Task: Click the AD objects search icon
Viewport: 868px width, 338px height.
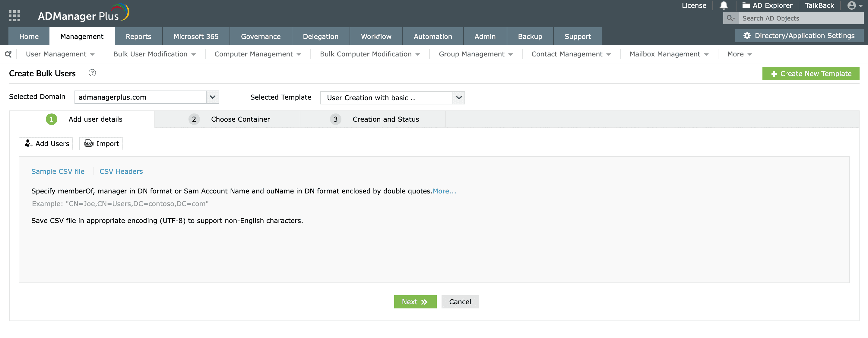Action: 730,18
